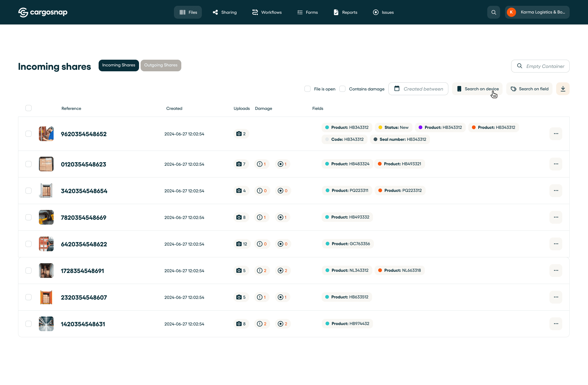The image size is (588, 385).
Task: Click the cargosnap logo
Action: (x=43, y=12)
